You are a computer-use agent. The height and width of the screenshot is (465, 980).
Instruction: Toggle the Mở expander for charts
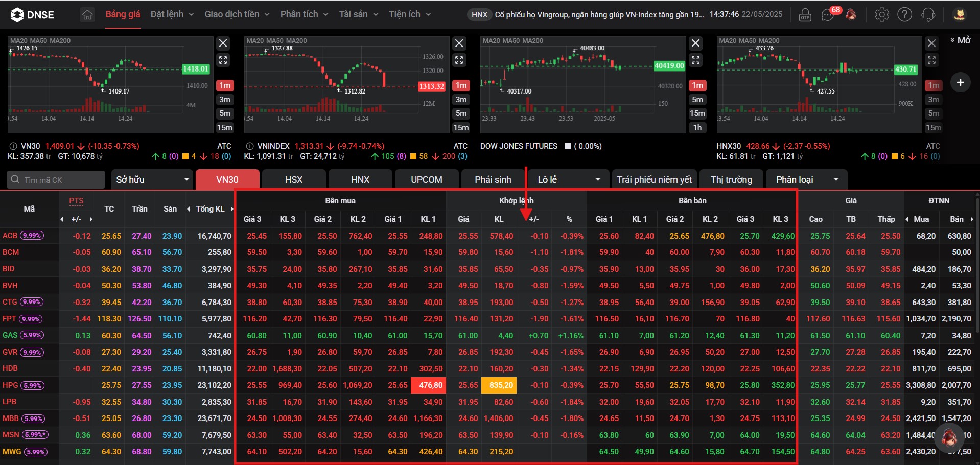tap(961, 40)
